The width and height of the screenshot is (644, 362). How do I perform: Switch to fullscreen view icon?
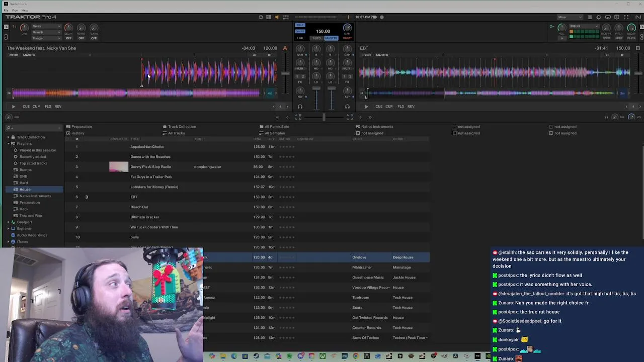pos(626,17)
